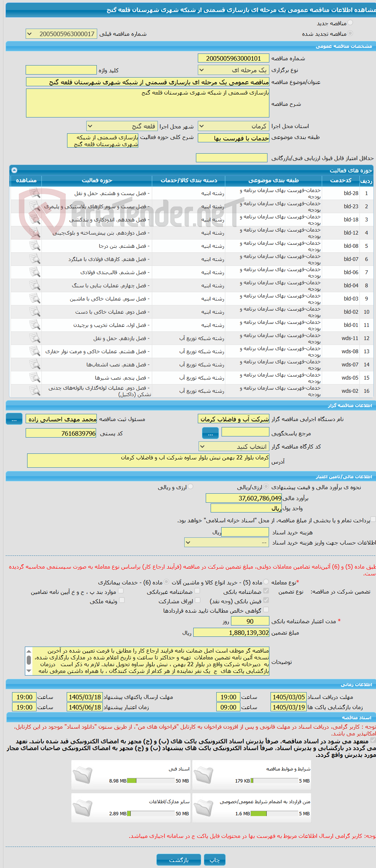Open view icon for row bld-18

click(x=35, y=220)
